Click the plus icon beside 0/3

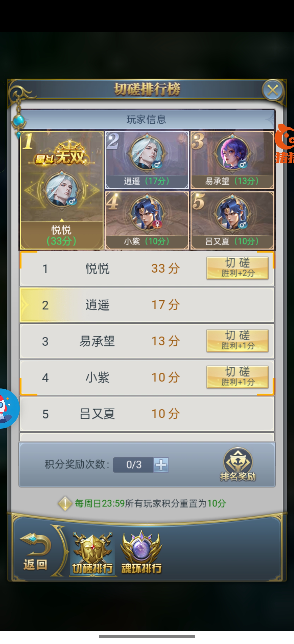pos(161,465)
